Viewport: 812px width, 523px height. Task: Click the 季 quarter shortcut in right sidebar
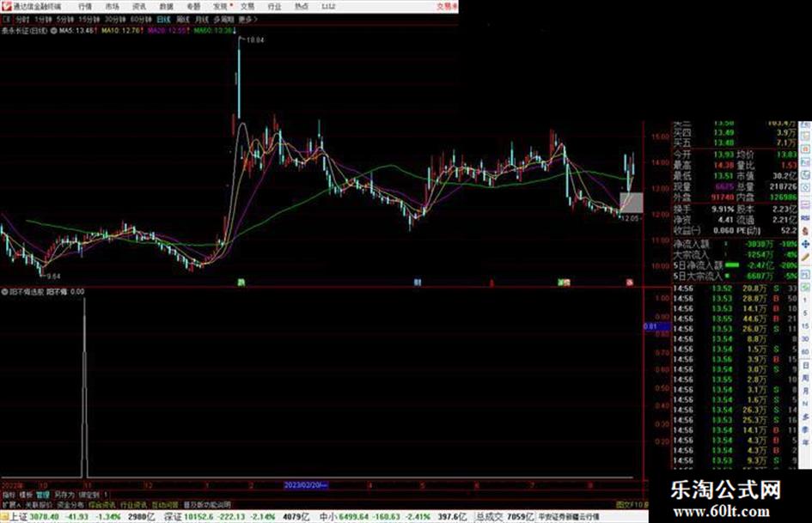[x=805, y=429]
